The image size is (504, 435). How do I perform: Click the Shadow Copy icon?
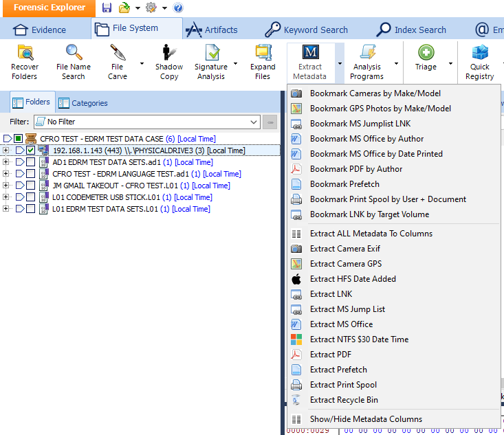coord(168,61)
